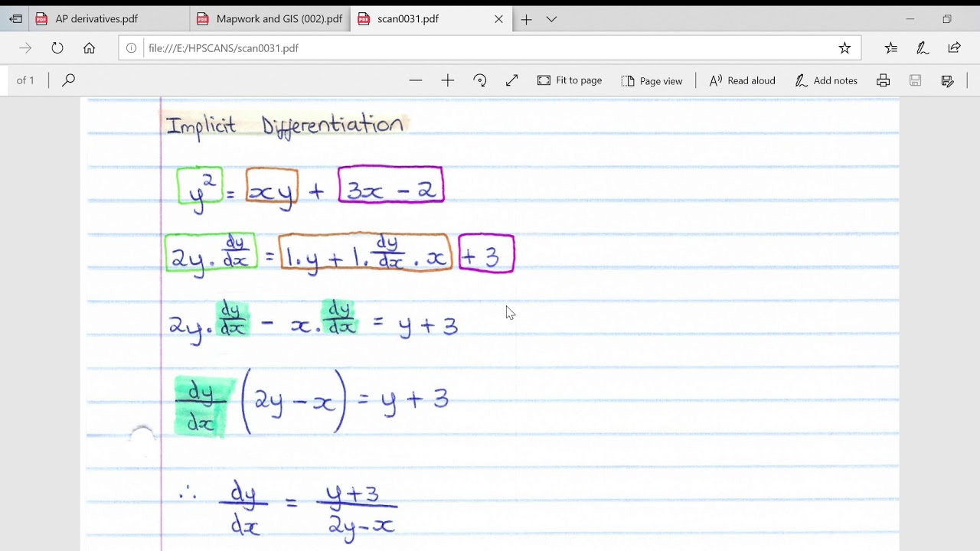Click the Save as icon
980x551 pixels.
[x=947, y=80]
